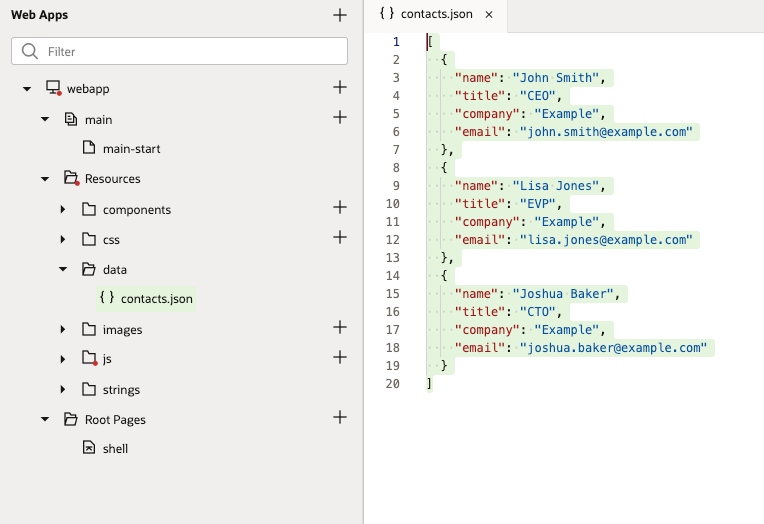
Task: Expand the images folder arrow
Action: 63,330
